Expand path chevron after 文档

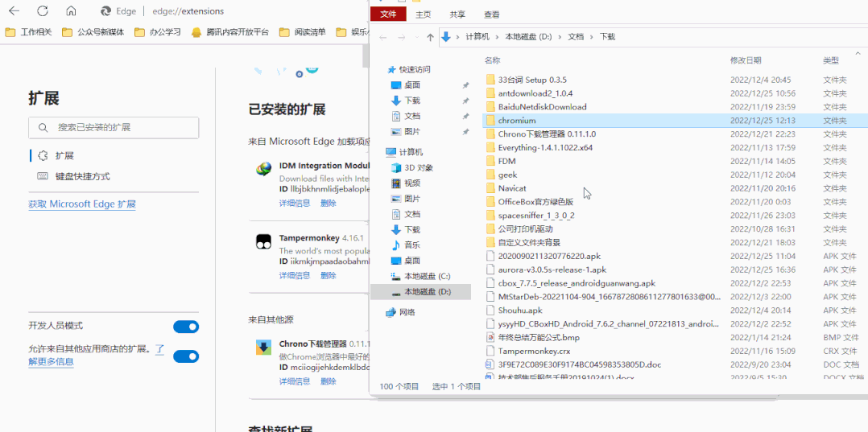click(593, 37)
